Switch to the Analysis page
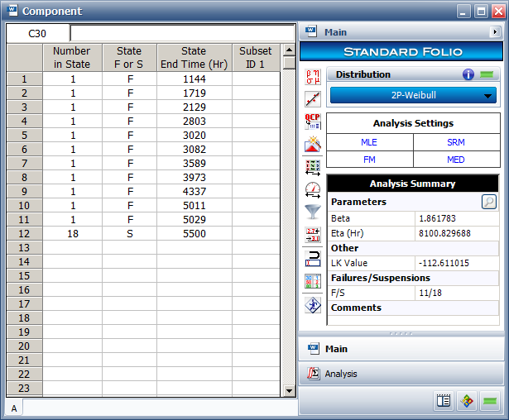The width and height of the screenshot is (509, 420). point(341,374)
